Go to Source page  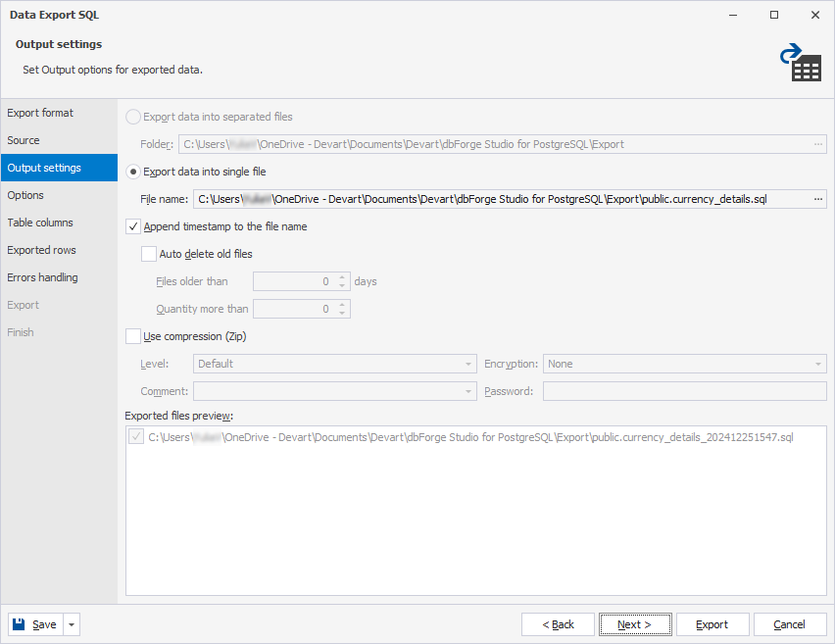point(59,140)
